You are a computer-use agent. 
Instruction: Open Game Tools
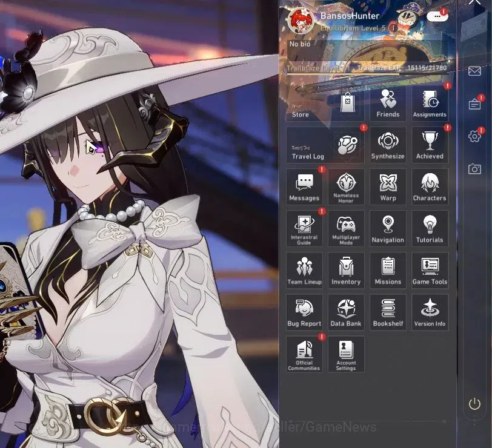[x=430, y=270]
